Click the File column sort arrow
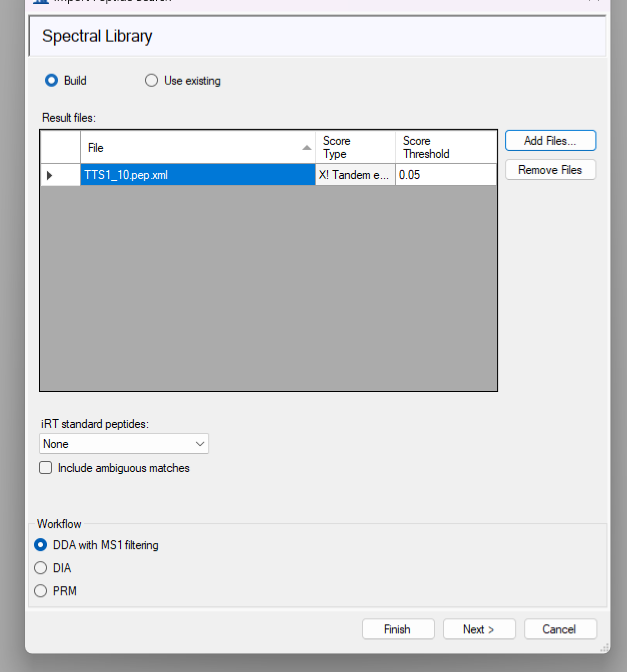The image size is (627, 672). 306,147
